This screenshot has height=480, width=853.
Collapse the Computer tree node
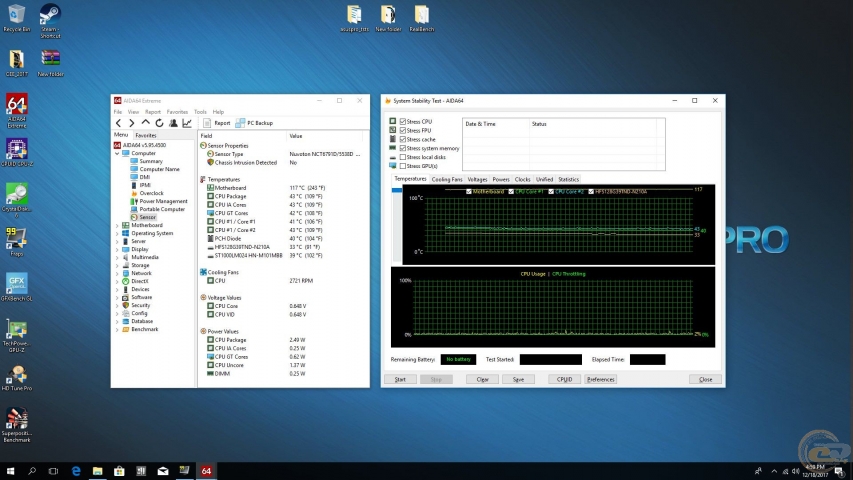(x=117, y=153)
